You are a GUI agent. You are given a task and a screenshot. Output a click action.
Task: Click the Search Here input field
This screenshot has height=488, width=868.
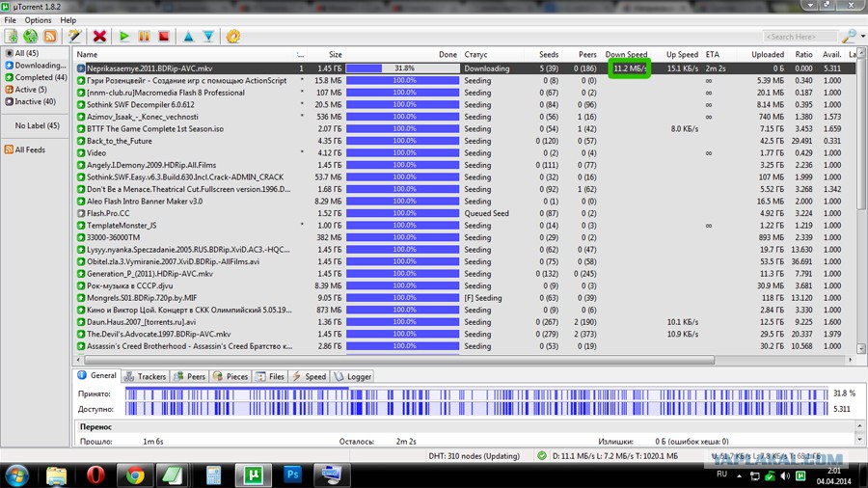tap(800, 37)
